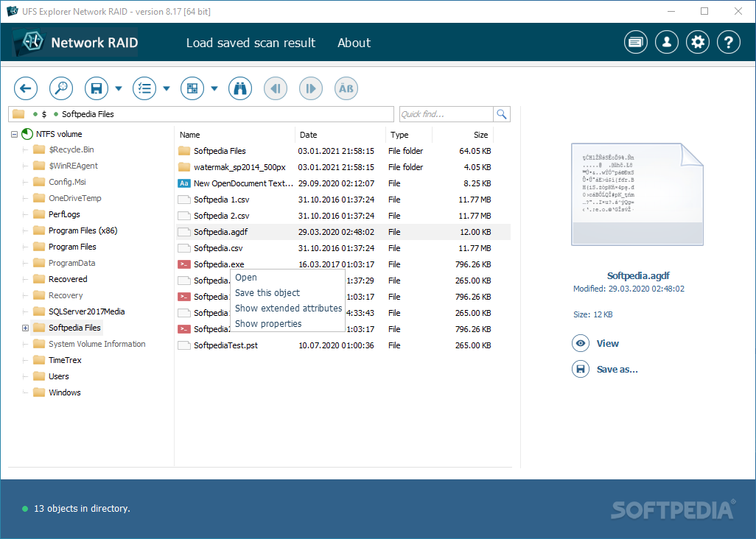Viewport: 756px width, 539px height.
Task: Select Recovered folder in the tree
Action: click(x=68, y=279)
